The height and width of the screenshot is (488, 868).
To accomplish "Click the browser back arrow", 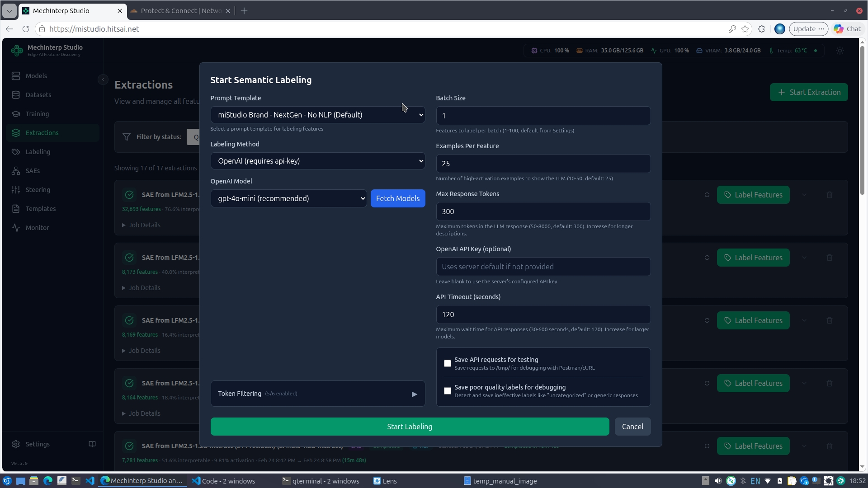I will pyautogui.click(x=9, y=29).
